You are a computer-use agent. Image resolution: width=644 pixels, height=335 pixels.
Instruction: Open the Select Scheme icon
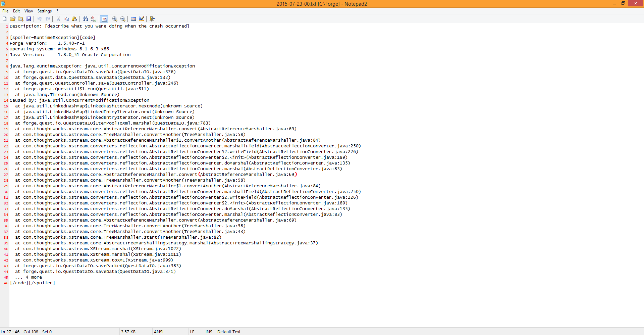pyautogui.click(x=133, y=19)
